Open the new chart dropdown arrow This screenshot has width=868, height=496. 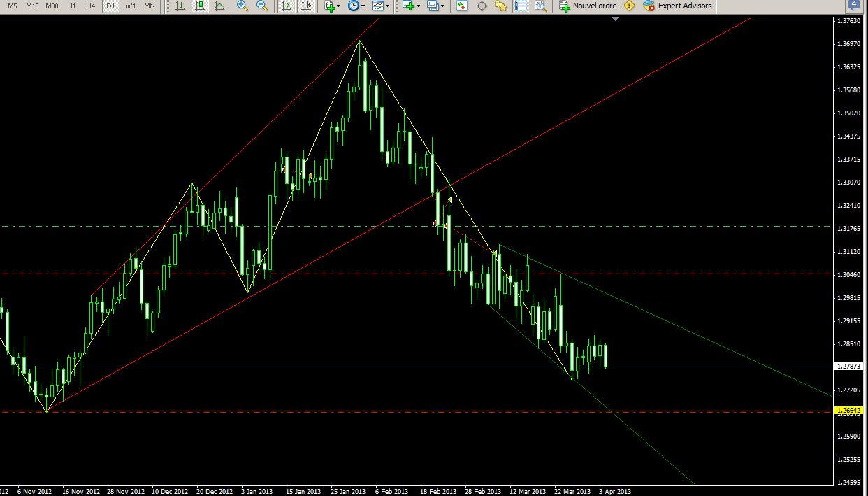419,6
